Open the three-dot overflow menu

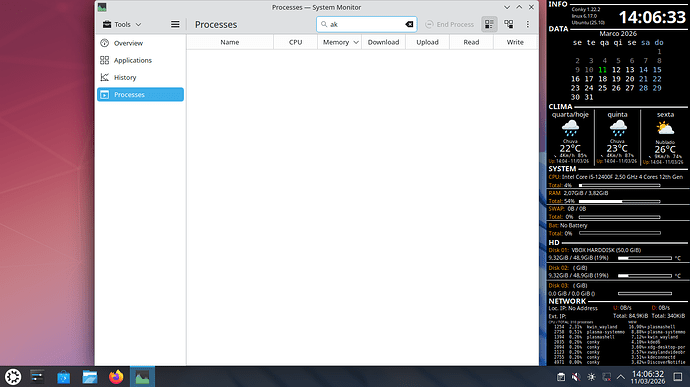point(528,24)
